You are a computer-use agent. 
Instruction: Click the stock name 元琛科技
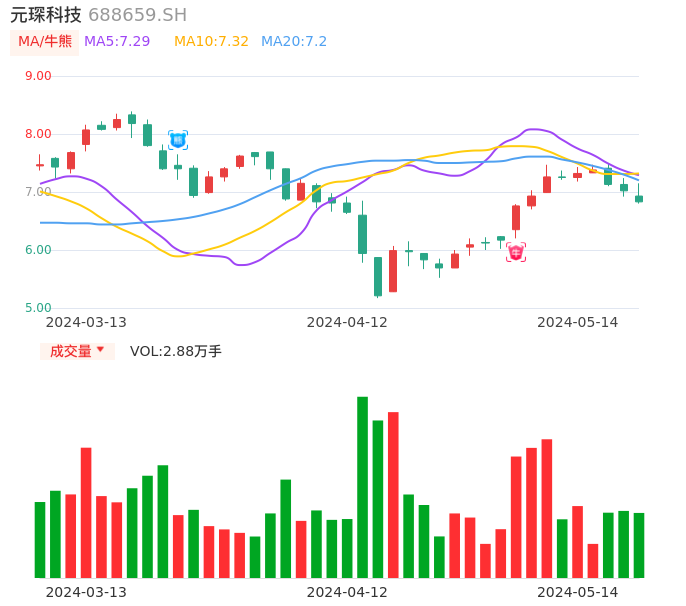tap(46, 15)
